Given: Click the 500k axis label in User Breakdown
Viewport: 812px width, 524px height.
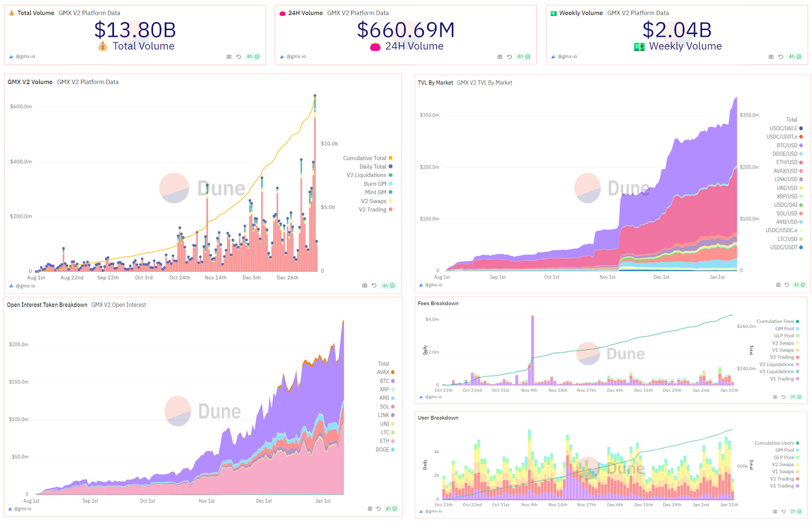Looking at the screenshot, I should pos(742,466).
